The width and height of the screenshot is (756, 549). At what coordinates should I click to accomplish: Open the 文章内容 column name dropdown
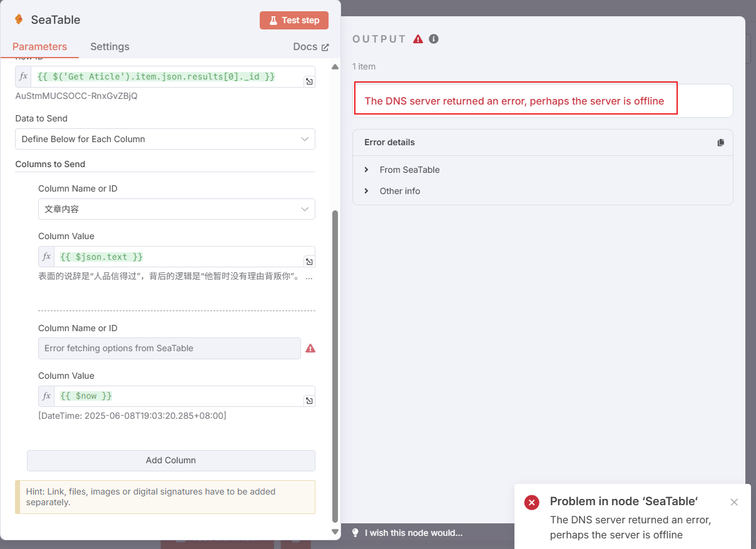176,209
